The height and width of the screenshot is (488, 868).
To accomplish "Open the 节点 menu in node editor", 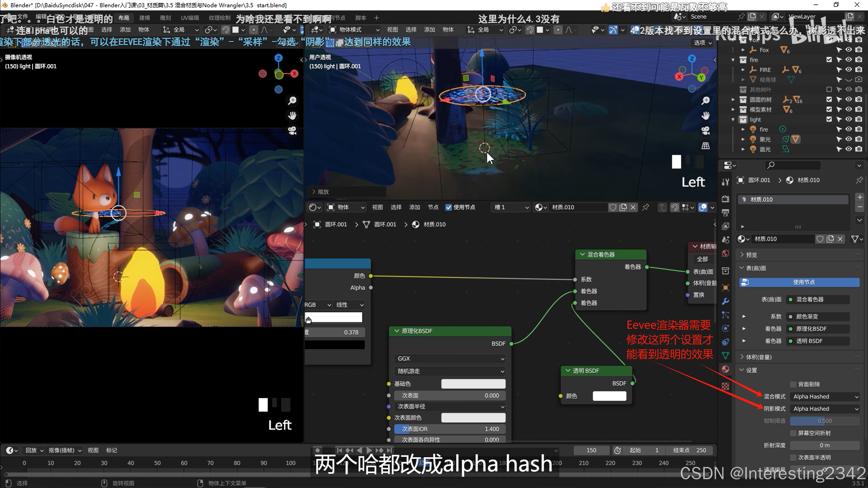I will click(x=433, y=207).
